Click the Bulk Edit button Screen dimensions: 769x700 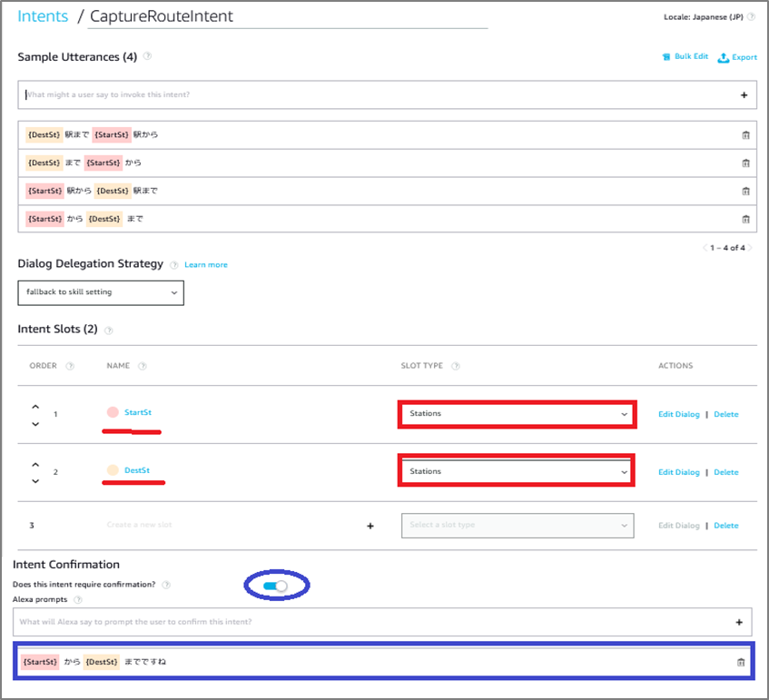685,56
